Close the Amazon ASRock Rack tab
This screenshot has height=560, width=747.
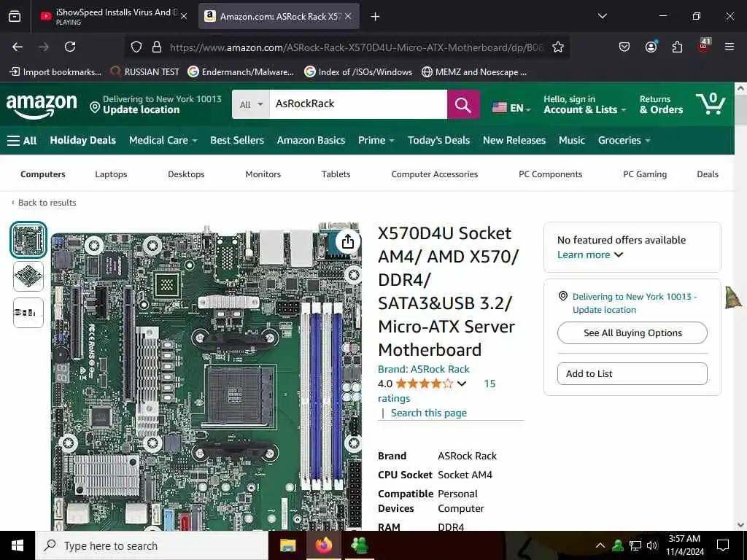coord(348,16)
